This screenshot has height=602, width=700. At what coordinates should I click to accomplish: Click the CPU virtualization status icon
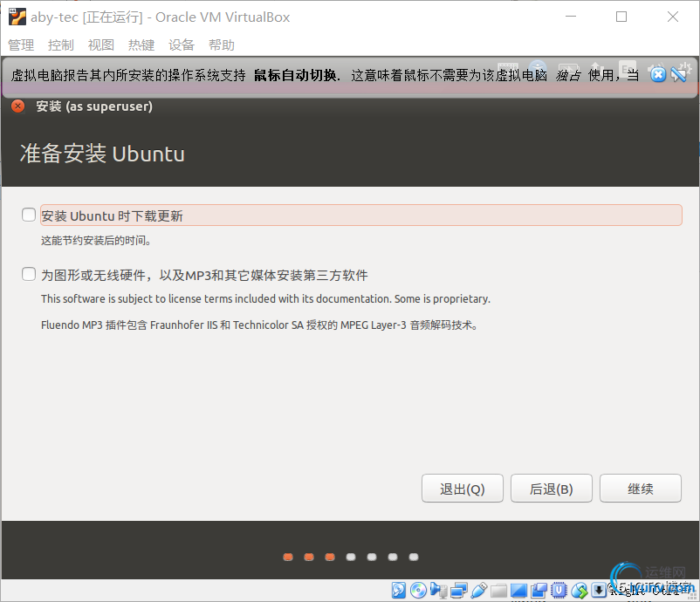point(559,590)
